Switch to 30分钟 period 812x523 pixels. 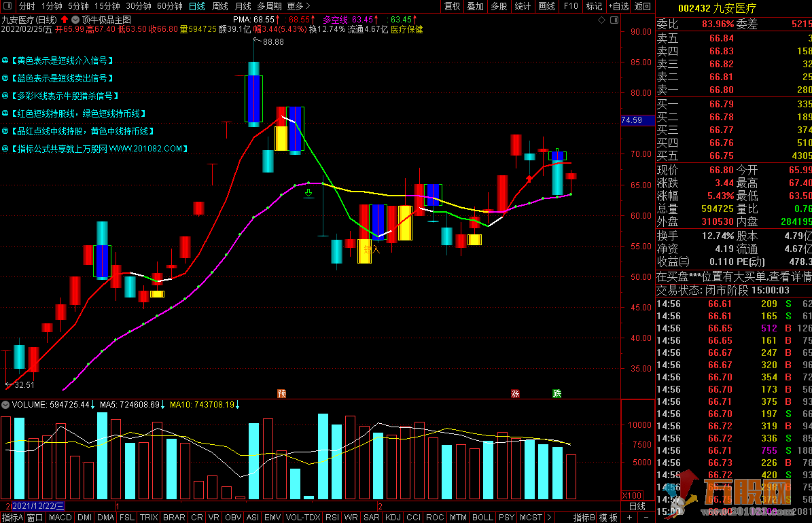coord(139,6)
